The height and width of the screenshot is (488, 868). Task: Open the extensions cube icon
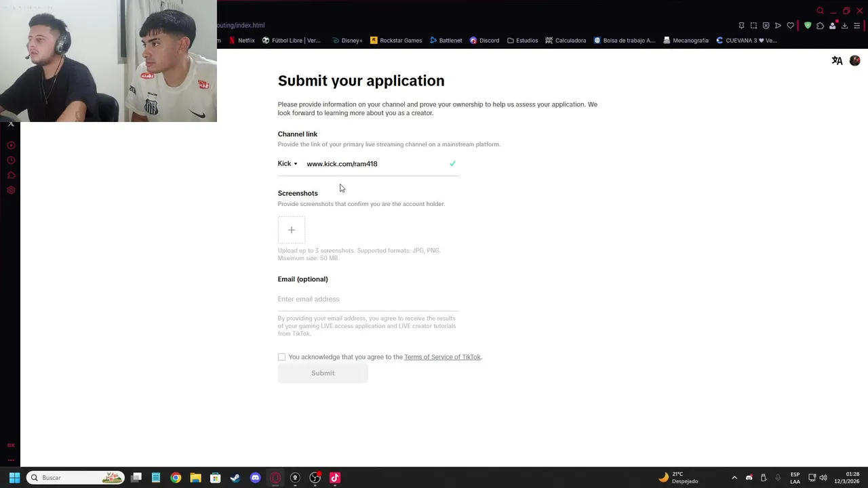pyautogui.click(x=820, y=26)
